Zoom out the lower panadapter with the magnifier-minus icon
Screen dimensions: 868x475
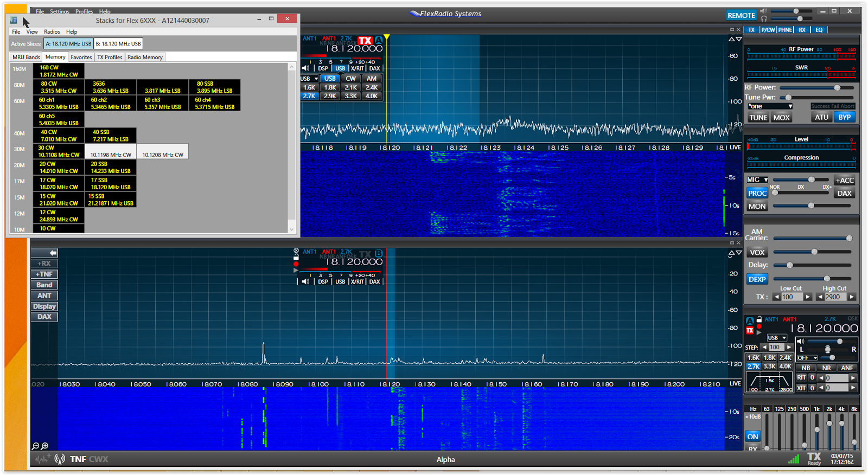[35, 446]
